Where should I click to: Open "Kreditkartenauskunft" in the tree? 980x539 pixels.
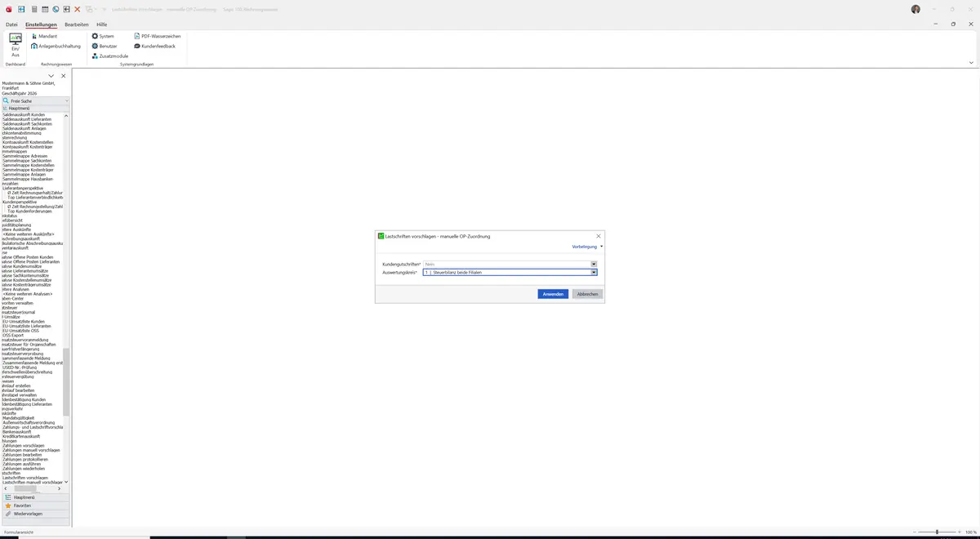coord(21,436)
